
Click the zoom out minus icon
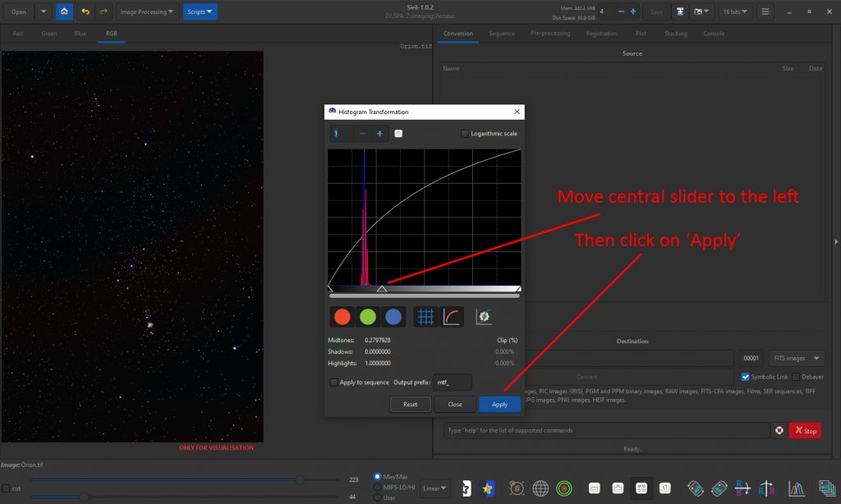point(595,488)
